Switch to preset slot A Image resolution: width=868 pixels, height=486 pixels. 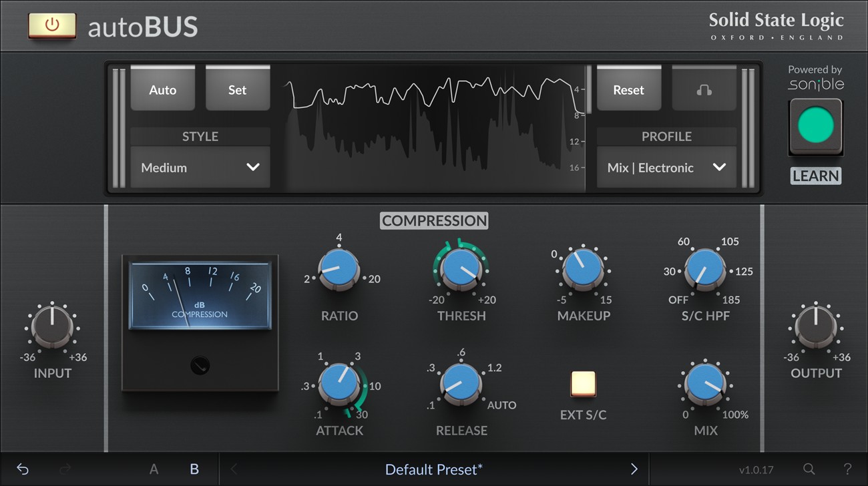[154, 469]
